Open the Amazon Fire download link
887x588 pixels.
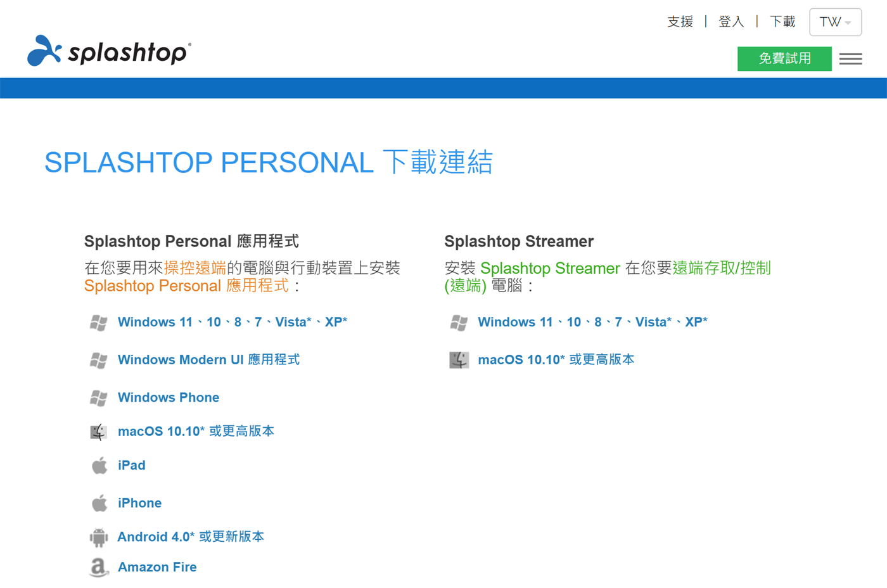(x=157, y=567)
